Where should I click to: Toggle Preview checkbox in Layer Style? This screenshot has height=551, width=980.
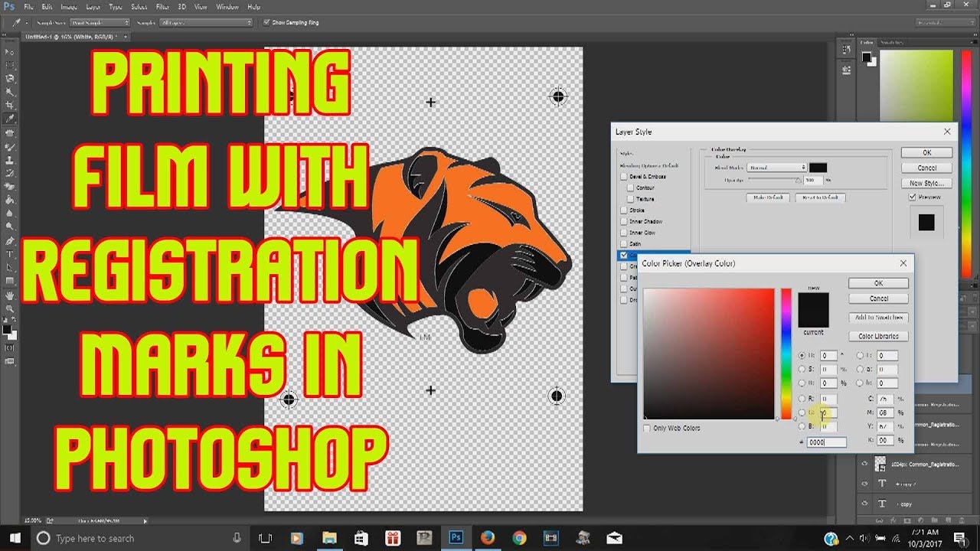click(x=913, y=197)
